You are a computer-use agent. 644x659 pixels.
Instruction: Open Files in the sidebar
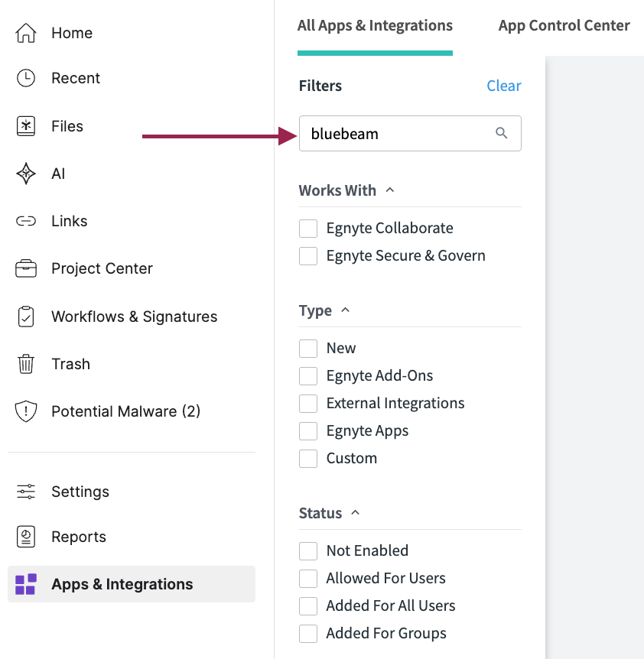point(67,126)
